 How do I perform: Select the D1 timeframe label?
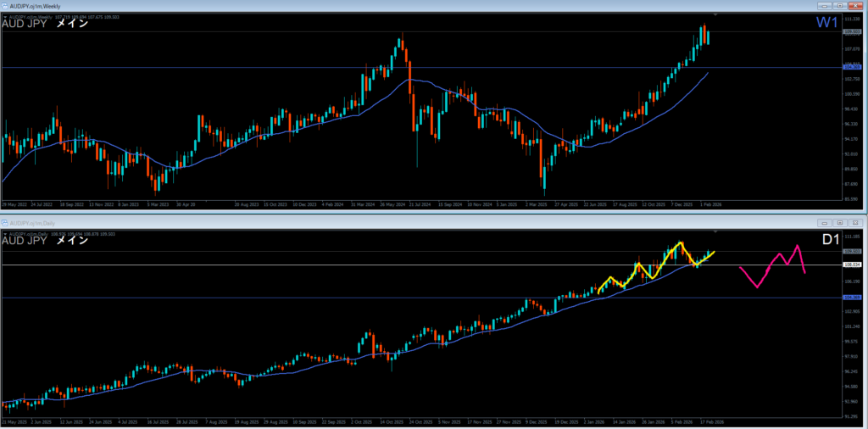coord(832,241)
